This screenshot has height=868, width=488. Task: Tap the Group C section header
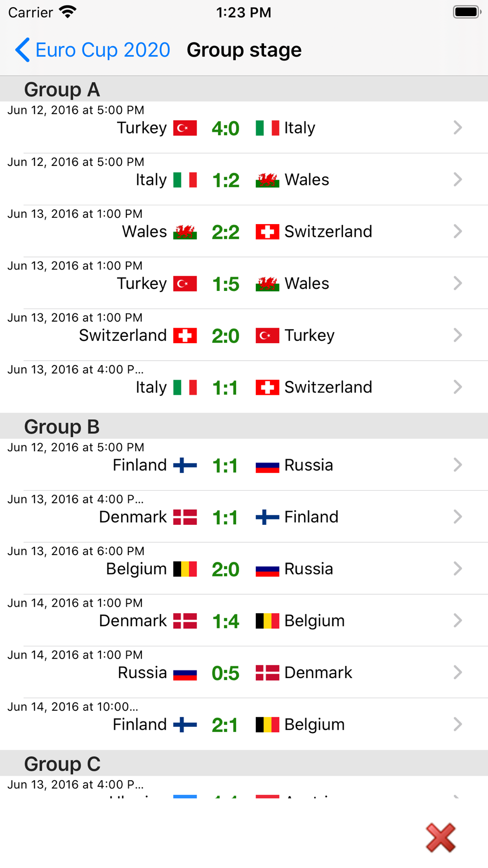point(62,764)
